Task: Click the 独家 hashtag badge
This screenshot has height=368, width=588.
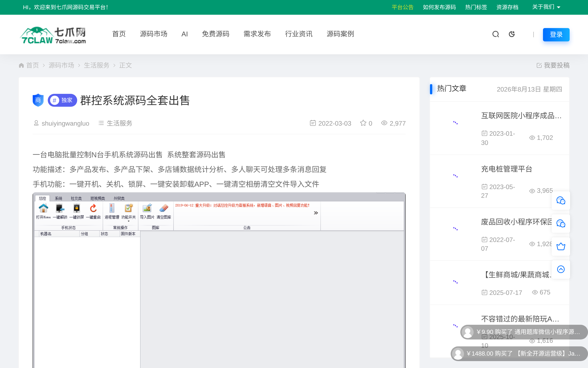Action: [62, 100]
